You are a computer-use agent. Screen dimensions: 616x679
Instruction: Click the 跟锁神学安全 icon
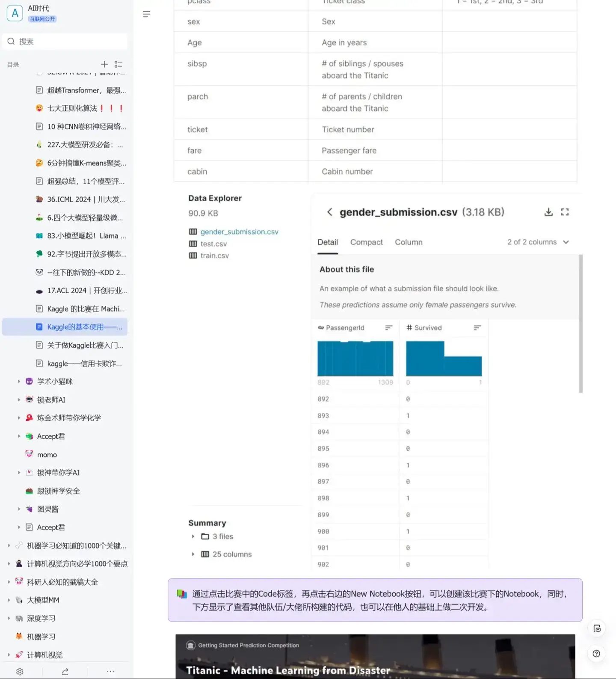coord(29,491)
